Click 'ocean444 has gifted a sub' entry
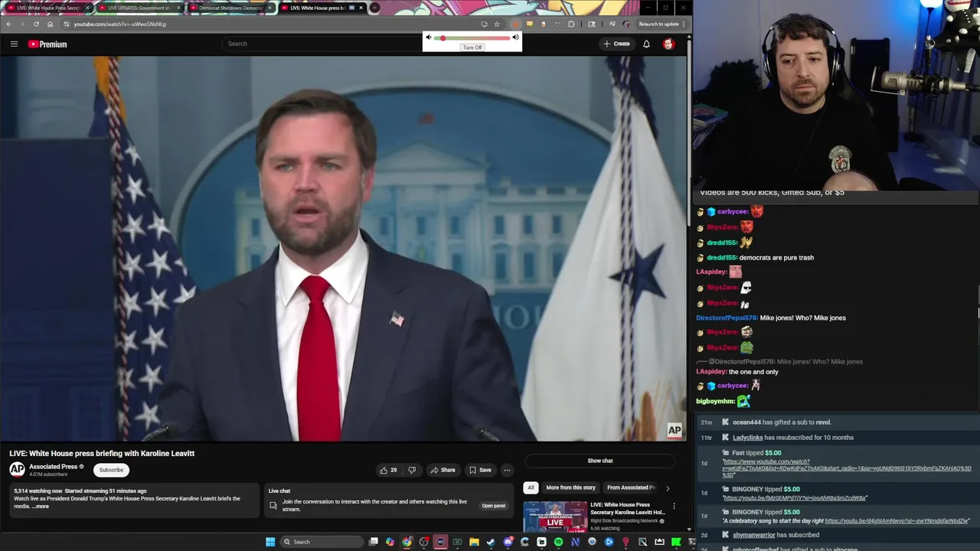Screen dimensions: 980x551 tap(782, 422)
